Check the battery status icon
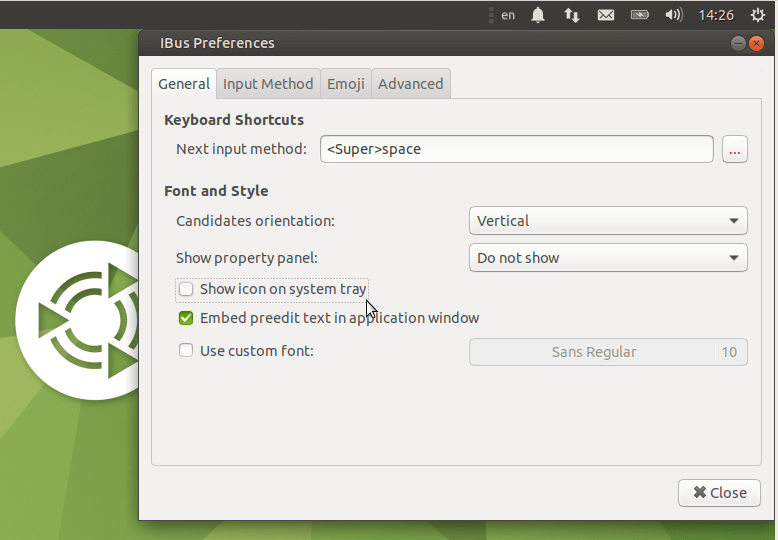Image resolution: width=778 pixels, height=540 pixels. (640, 15)
